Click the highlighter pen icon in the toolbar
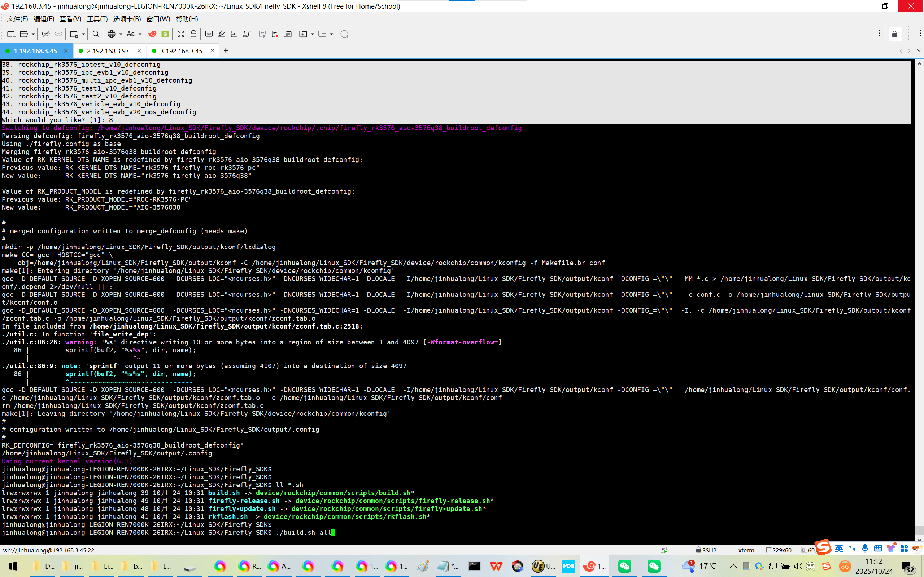The image size is (924, 577). [x=222, y=34]
